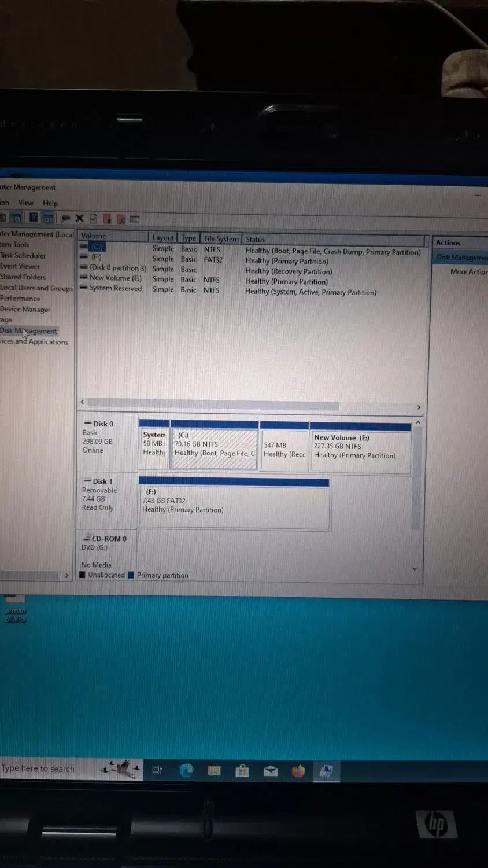The width and height of the screenshot is (488, 868).
Task: Click the red folder with magnifier toolbar icon
Action: point(121,219)
